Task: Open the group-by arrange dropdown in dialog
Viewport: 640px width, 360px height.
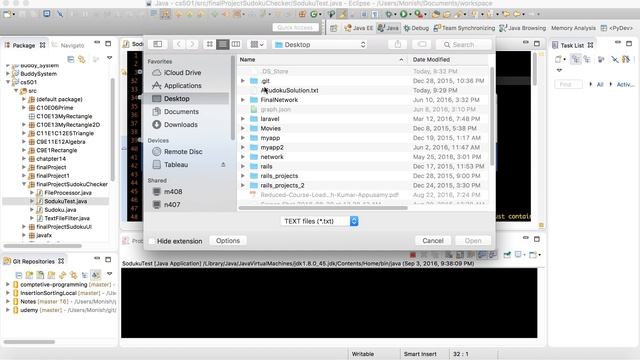Action: tap(257, 44)
